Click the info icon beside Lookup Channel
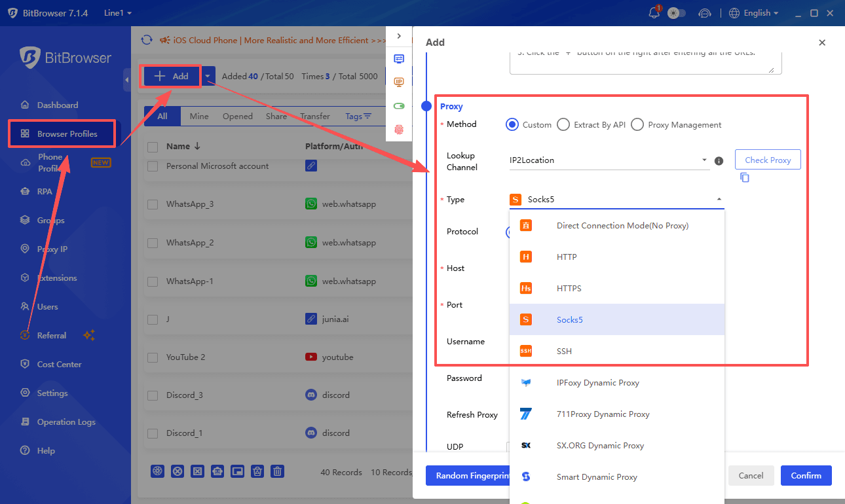 point(719,161)
